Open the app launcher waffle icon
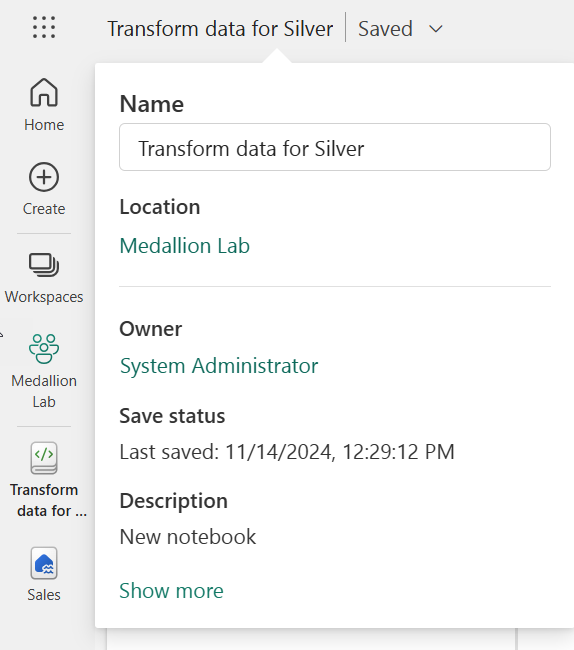Screen dimensions: 574x650 coord(44,27)
